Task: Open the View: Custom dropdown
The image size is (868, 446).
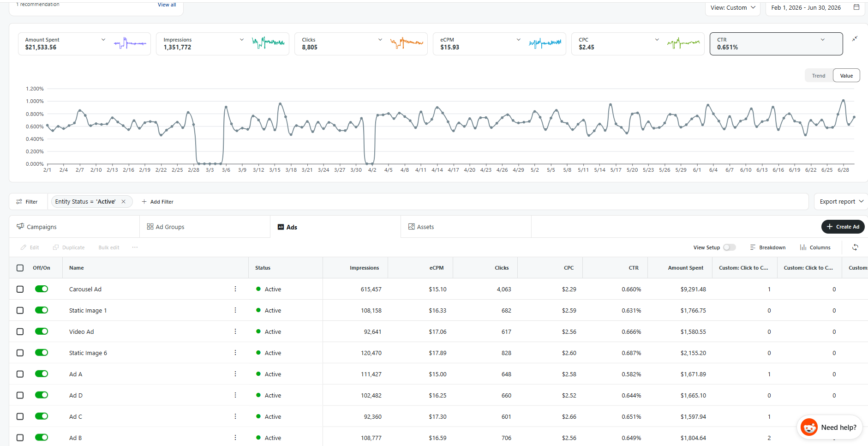Action: pos(733,8)
